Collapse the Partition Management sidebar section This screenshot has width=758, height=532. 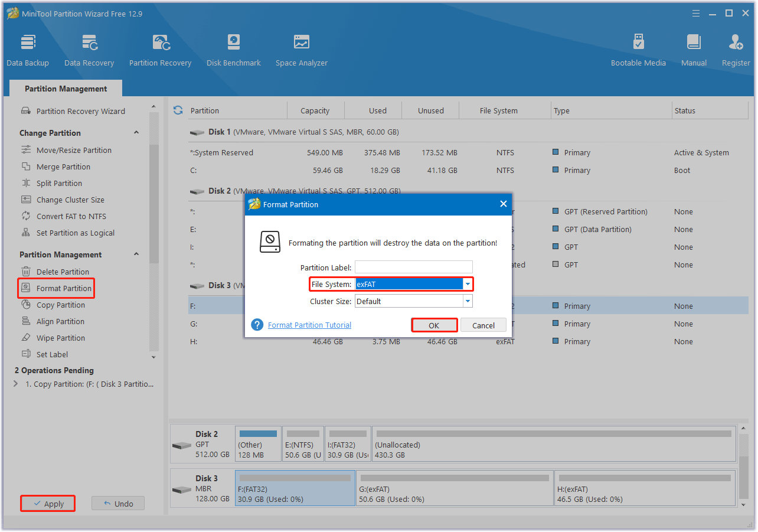pyautogui.click(x=136, y=254)
